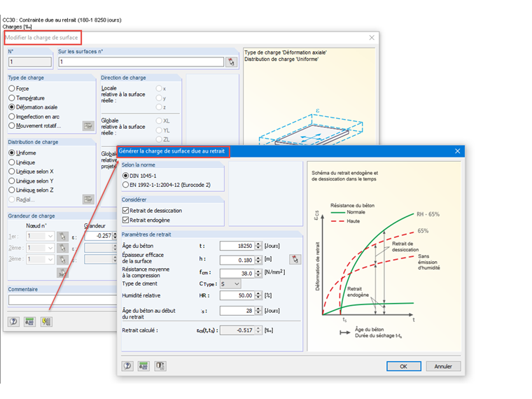Pick surface thickness graphically icon

coord(295,260)
